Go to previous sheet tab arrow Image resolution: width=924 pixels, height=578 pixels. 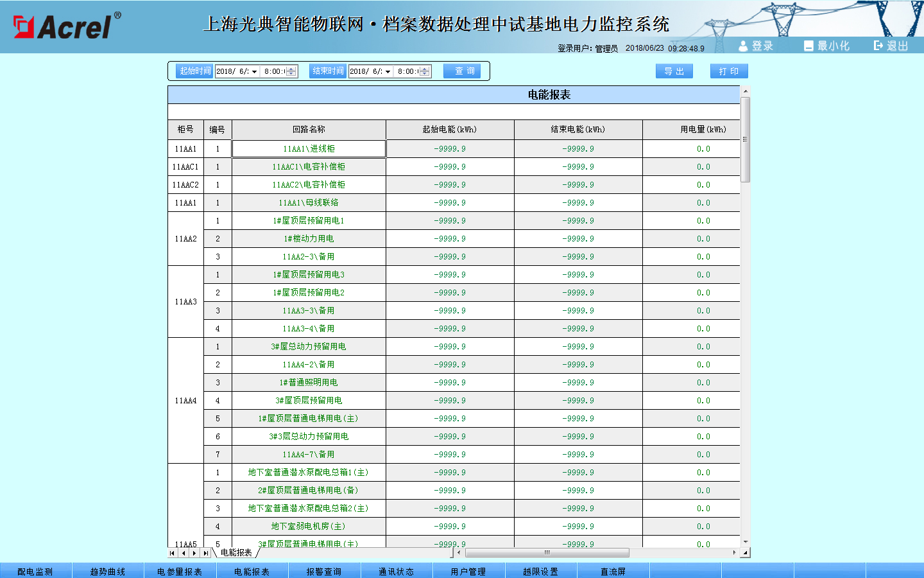(184, 553)
